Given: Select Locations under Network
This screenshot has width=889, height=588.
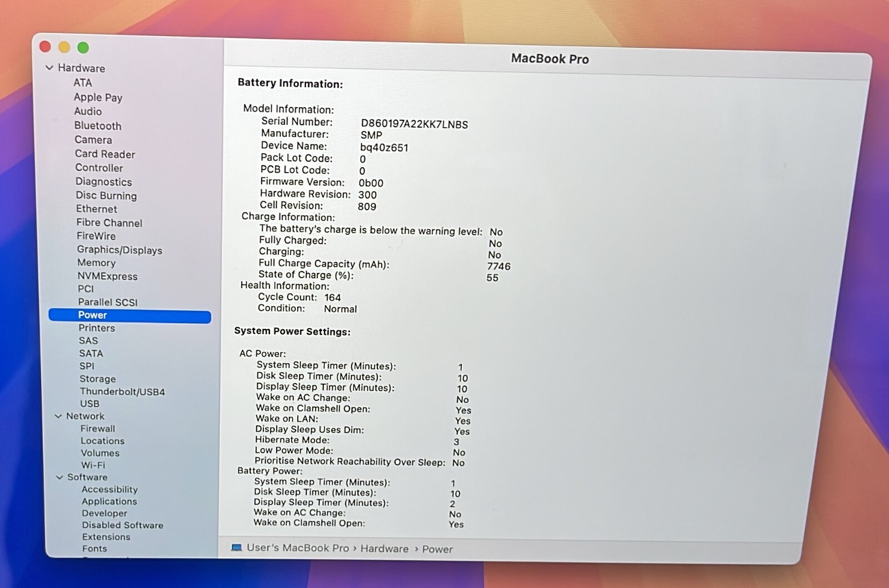Looking at the screenshot, I should 103,441.
